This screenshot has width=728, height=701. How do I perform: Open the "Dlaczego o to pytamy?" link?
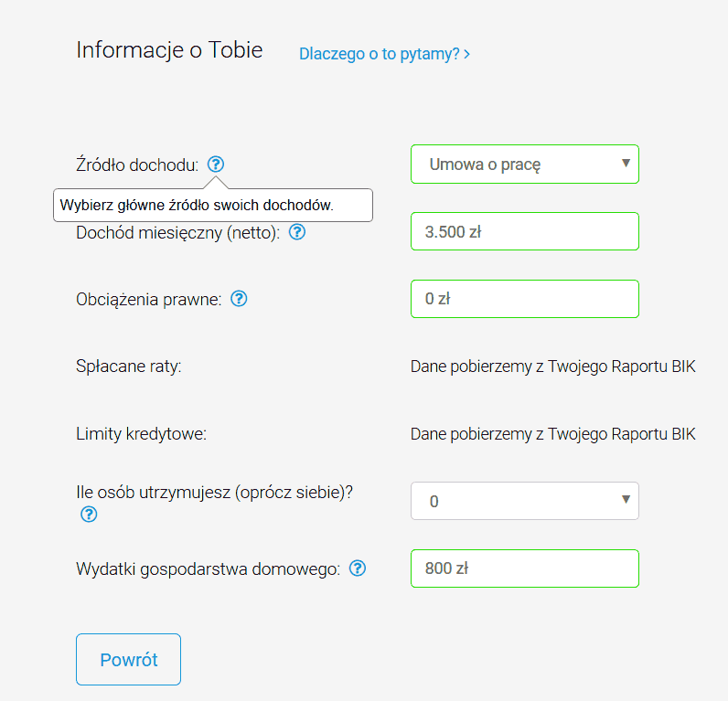pos(384,54)
